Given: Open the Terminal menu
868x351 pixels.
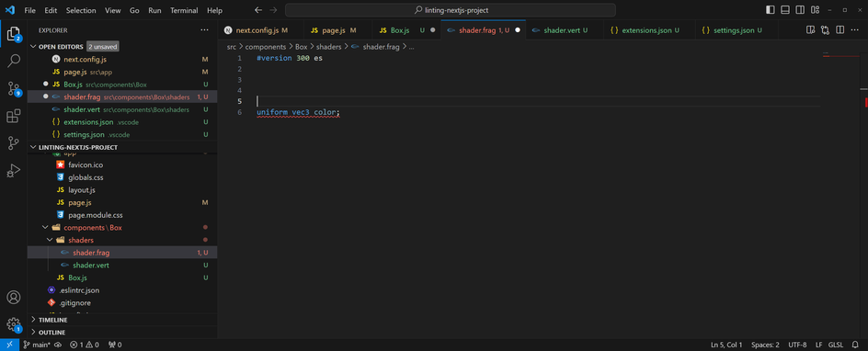Looking at the screenshot, I should [184, 10].
